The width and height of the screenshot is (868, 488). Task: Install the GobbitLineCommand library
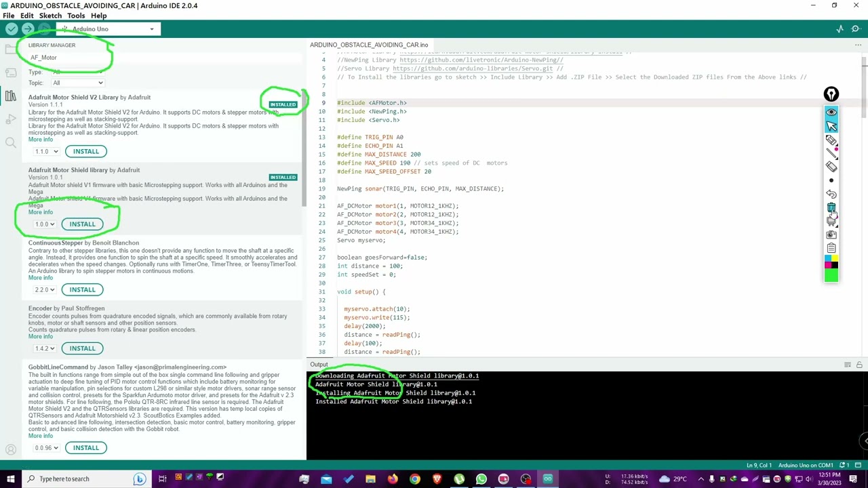[86, 448]
